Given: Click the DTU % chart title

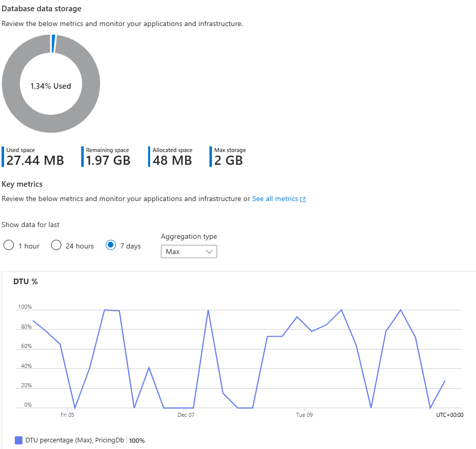Looking at the screenshot, I should pyautogui.click(x=26, y=281).
